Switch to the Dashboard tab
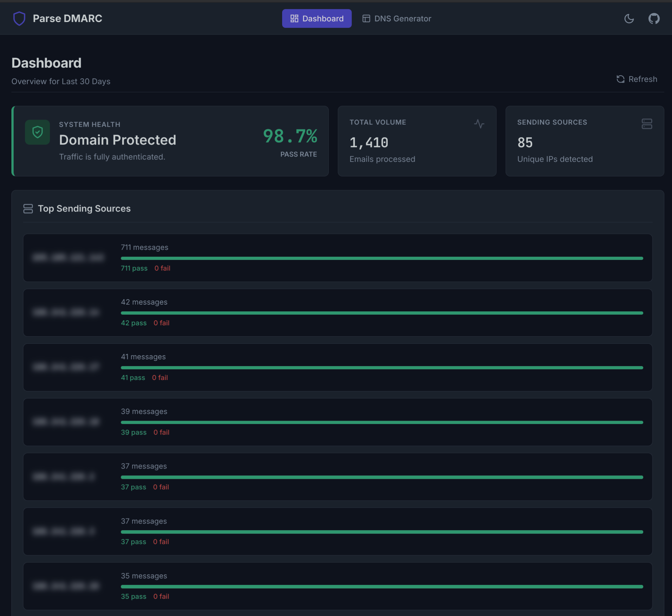672x616 pixels. click(x=316, y=18)
